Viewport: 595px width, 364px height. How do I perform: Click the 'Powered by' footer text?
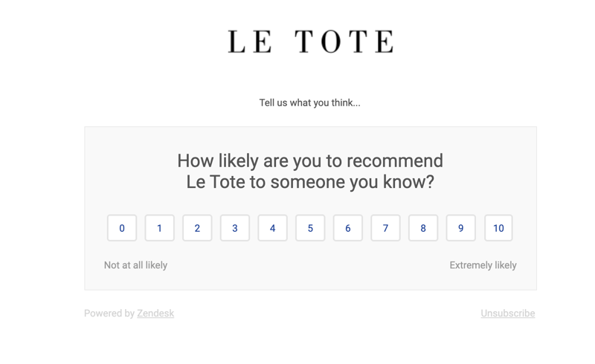pos(109,313)
